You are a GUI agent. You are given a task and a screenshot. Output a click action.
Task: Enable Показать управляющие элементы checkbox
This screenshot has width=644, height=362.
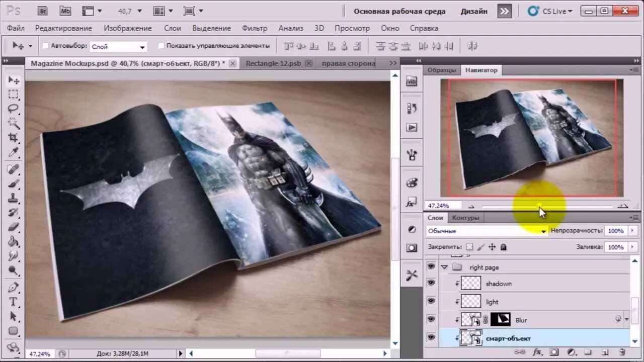(161, 46)
